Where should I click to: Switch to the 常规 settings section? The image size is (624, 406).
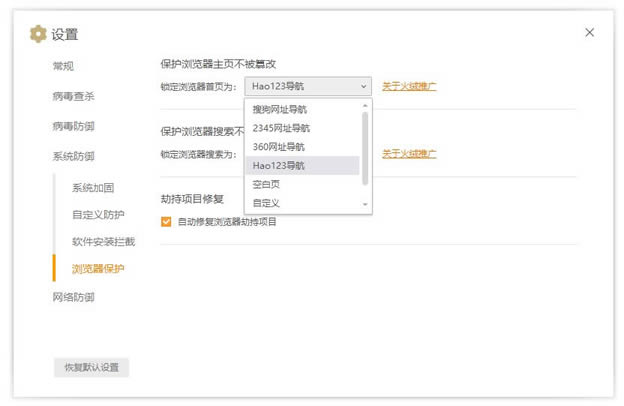click(63, 66)
